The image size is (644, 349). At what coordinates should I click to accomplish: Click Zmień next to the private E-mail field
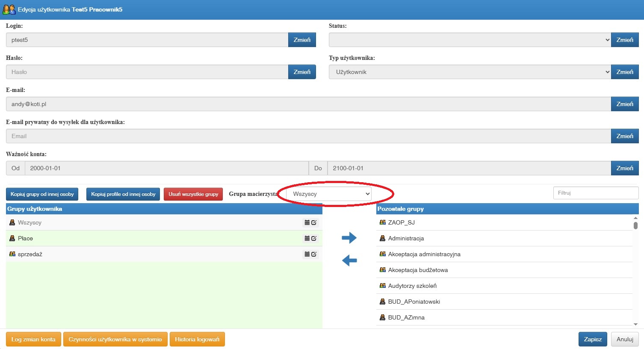(x=625, y=136)
